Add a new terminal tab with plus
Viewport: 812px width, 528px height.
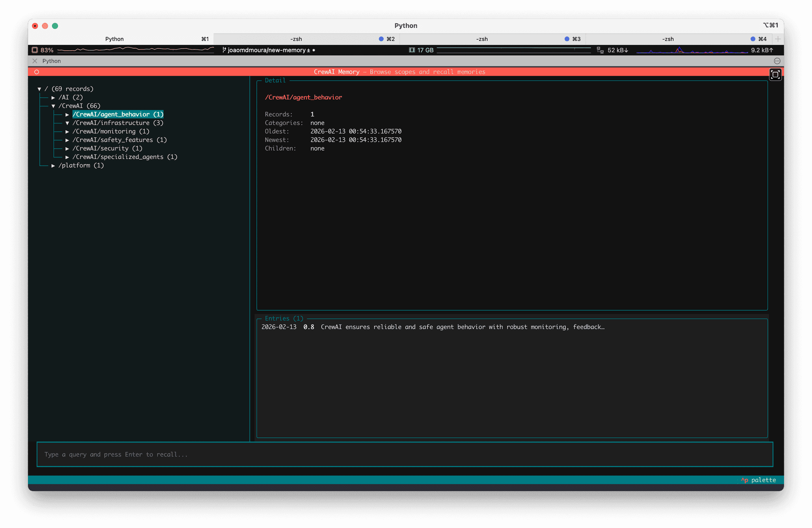pyautogui.click(x=777, y=39)
